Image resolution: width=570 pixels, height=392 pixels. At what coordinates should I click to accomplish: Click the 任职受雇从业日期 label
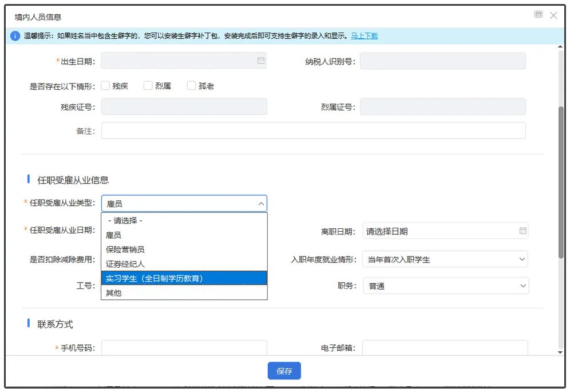(x=62, y=230)
